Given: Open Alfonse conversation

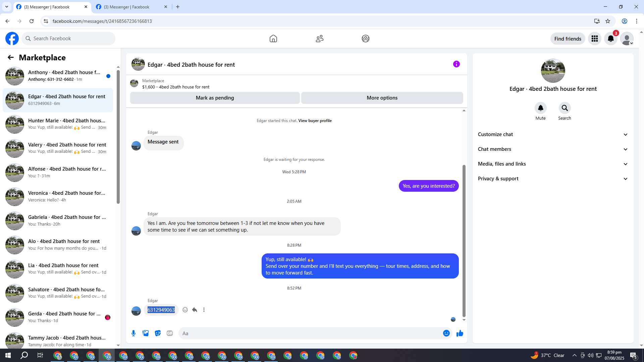Looking at the screenshot, I should (x=58, y=173).
